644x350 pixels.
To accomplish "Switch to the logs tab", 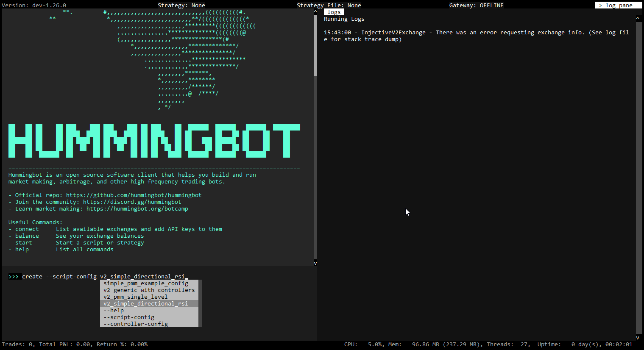I will (x=334, y=12).
